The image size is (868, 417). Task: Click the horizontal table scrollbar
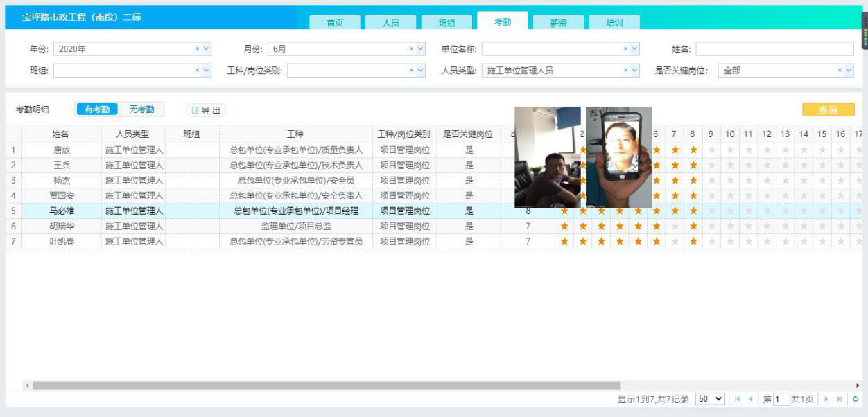point(327,385)
